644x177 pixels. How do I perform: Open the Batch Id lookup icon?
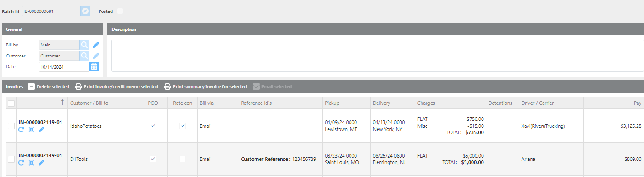pos(85,11)
